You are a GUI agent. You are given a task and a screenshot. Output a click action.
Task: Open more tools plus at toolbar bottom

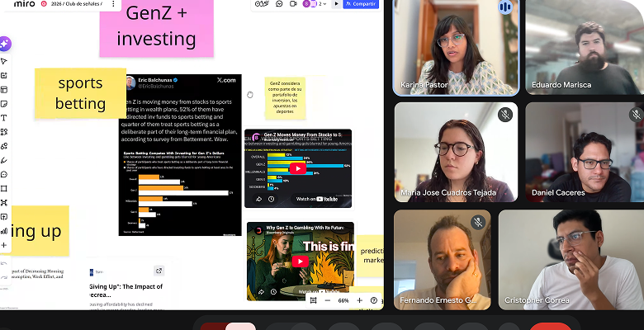(x=4, y=246)
